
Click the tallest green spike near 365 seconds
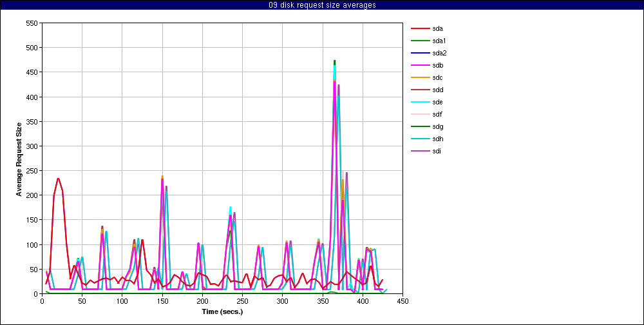pos(335,62)
